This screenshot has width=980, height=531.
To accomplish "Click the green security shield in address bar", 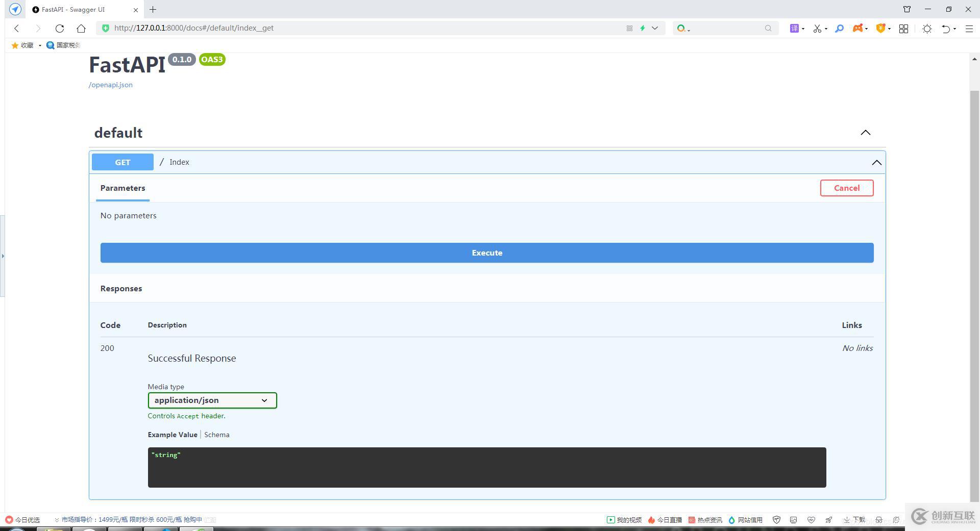I will [106, 28].
